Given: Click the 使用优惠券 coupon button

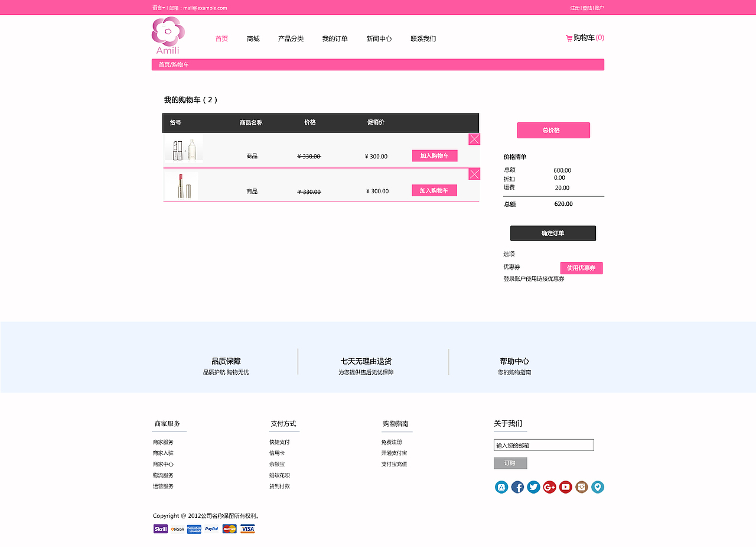Looking at the screenshot, I should click(581, 268).
